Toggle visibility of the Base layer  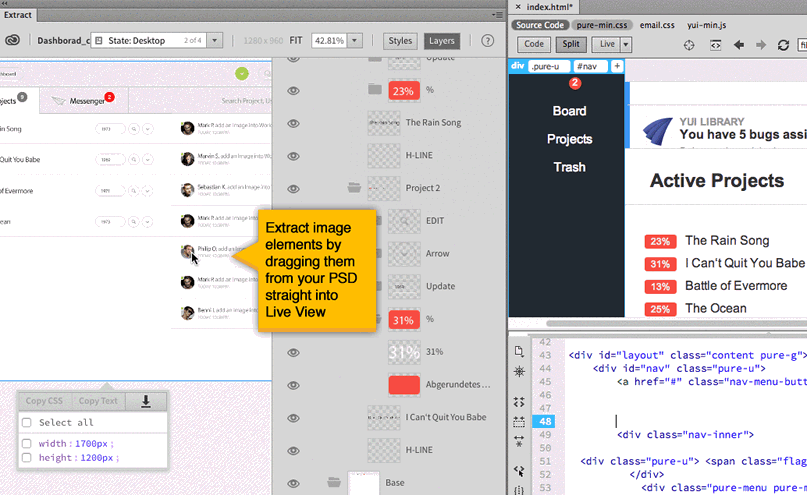point(293,483)
